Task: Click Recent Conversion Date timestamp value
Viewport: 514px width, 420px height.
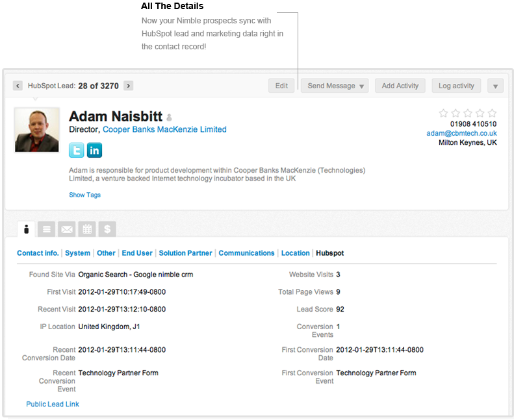Action: [122, 350]
